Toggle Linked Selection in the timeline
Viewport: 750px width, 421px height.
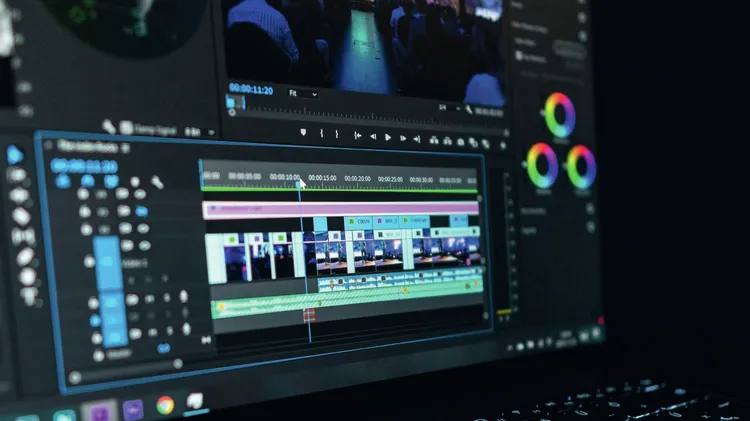click(111, 181)
